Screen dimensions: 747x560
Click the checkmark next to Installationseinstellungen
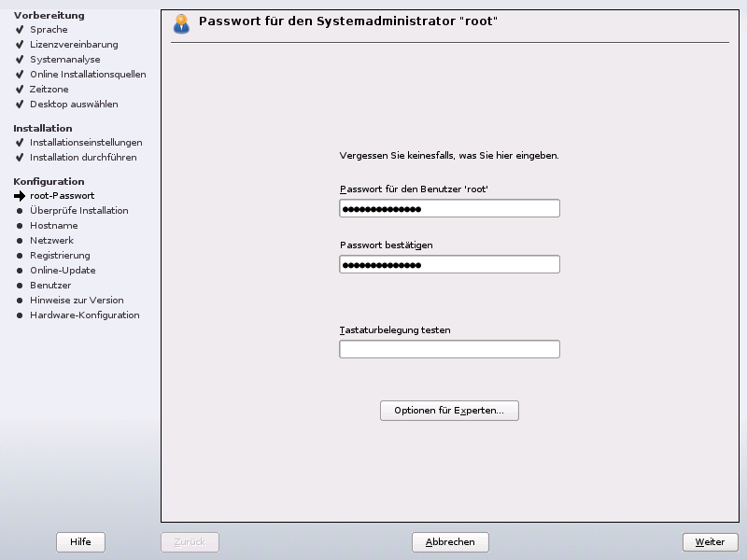tap(20, 143)
